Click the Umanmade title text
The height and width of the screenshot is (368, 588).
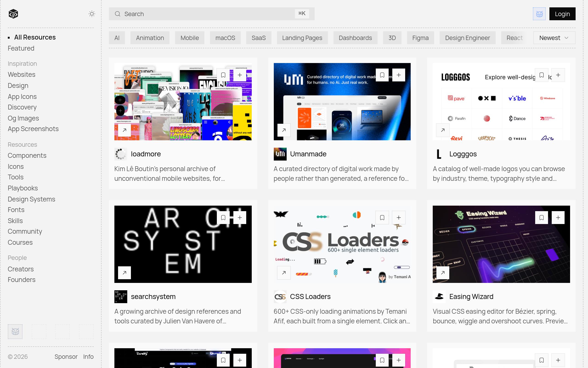click(308, 154)
